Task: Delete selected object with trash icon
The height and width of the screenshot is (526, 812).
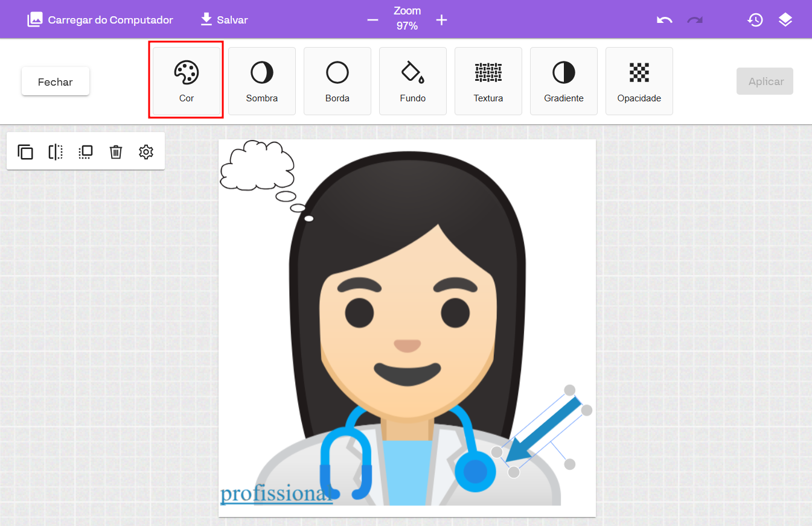Action: [116, 152]
